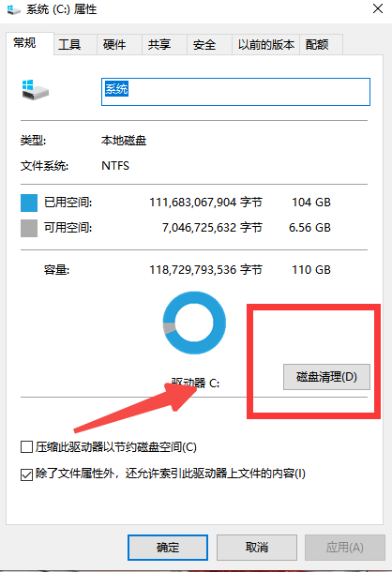Viewport: 392px width, 572px height.
Task: Select the 常规 tab
Action: pos(30,43)
